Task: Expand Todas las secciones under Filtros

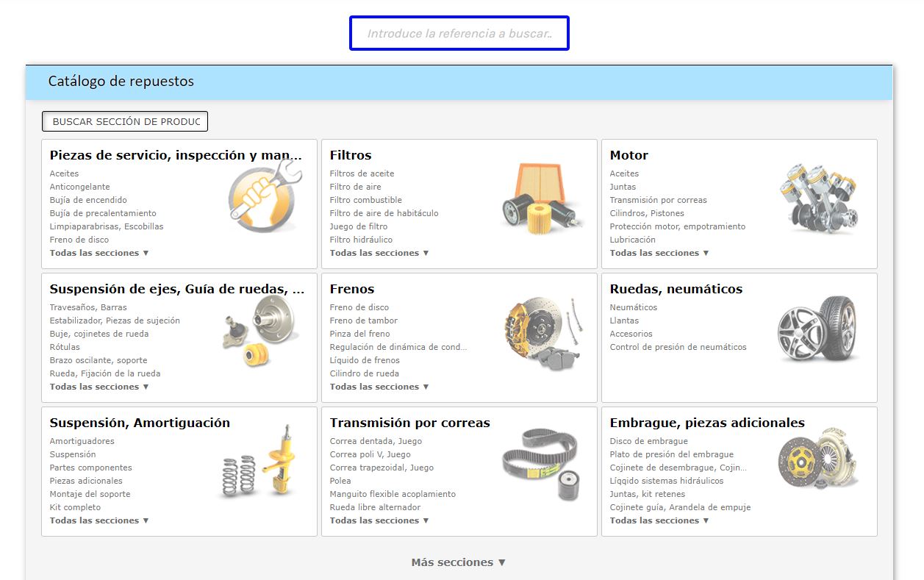Action: [379, 253]
